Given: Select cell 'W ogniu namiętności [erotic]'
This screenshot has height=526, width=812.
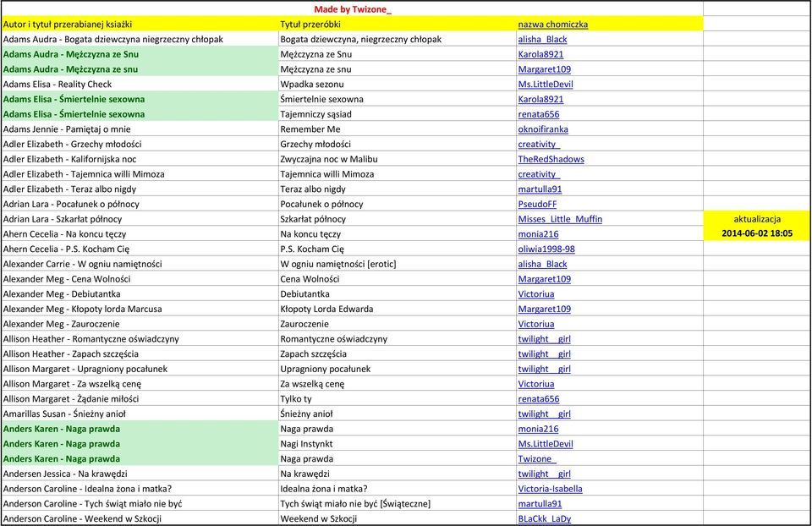Looking at the screenshot, I should tap(398, 265).
